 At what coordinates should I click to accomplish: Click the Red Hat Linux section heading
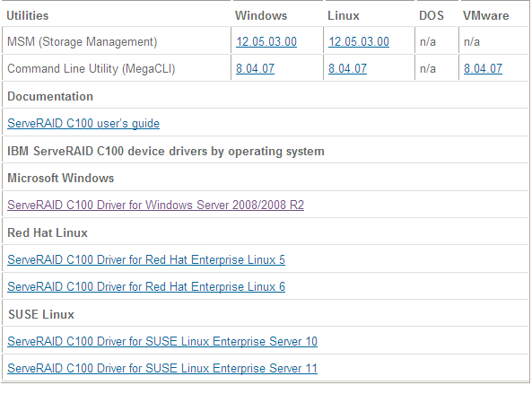[x=48, y=232]
